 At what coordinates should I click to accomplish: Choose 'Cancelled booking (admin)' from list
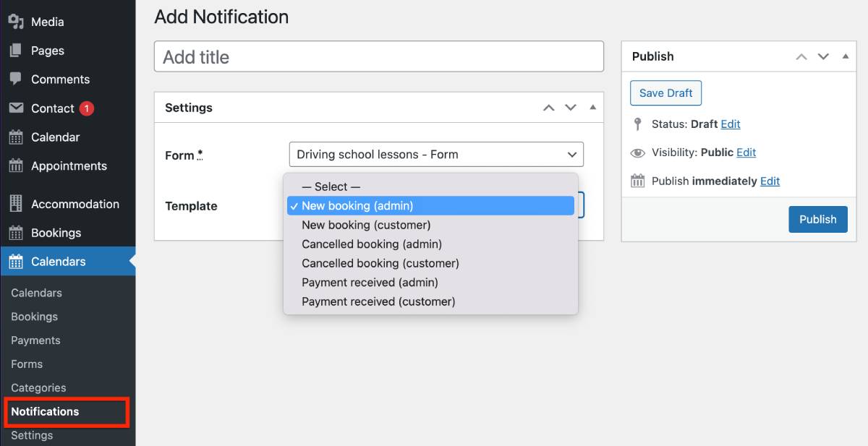[x=372, y=244]
